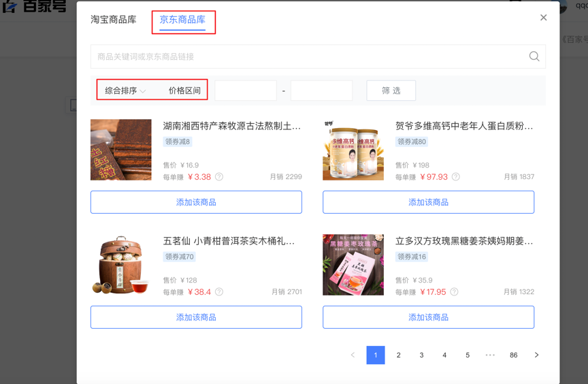
Task: Add the 五茗仙 小青柑普洱茶 product
Action: coord(196,317)
